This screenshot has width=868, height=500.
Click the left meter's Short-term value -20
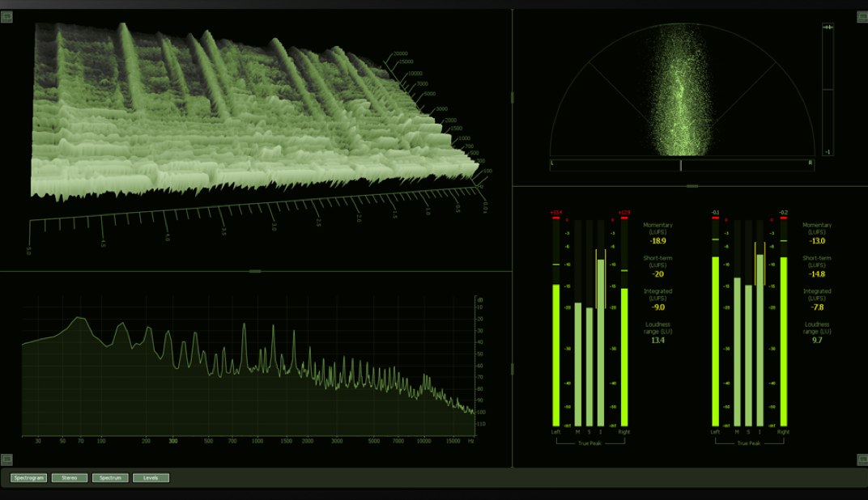(657, 274)
